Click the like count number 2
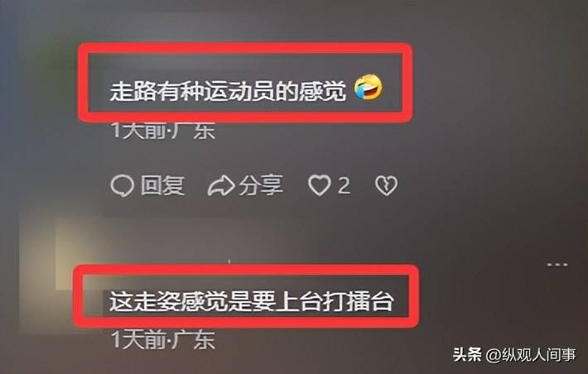The height and width of the screenshot is (374, 588). [x=344, y=185]
